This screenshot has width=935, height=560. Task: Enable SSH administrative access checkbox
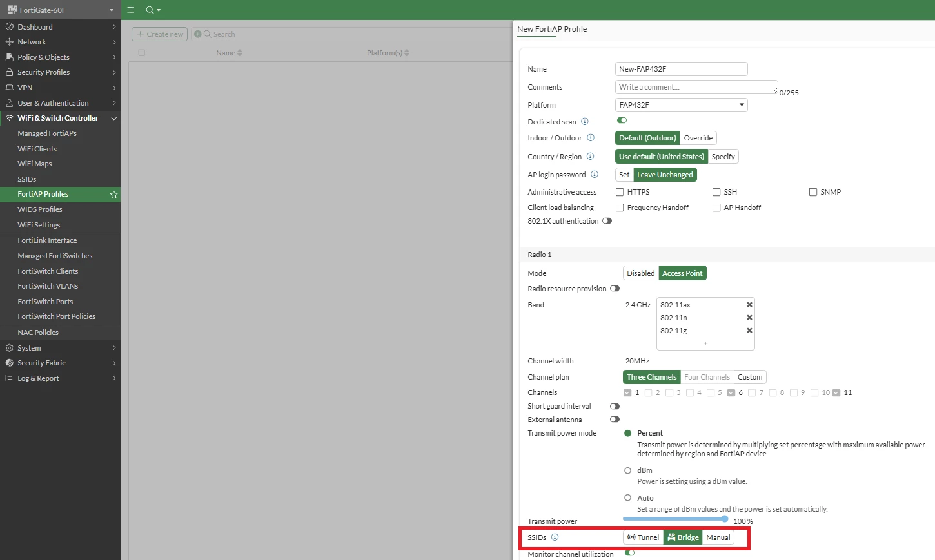pyautogui.click(x=716, y=192)
